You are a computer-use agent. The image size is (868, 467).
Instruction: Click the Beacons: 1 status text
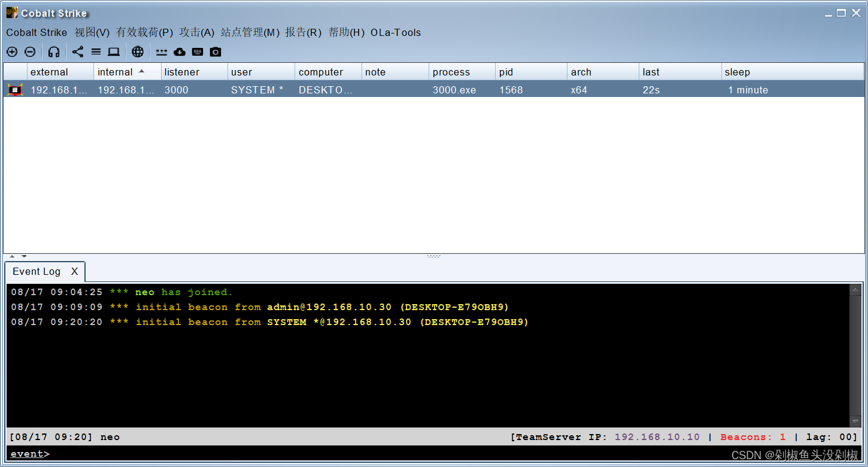[x=753, y=437]
